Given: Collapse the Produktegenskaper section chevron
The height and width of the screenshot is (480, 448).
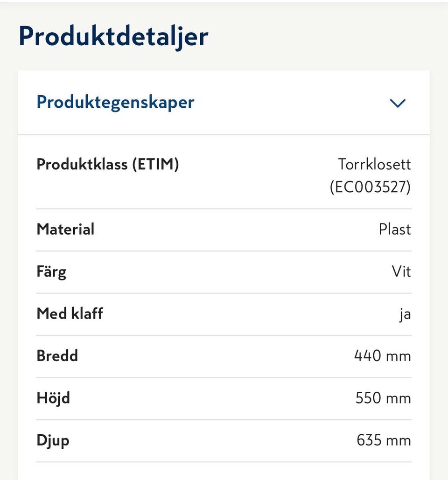Looking at the screenshot, I should pos(398,103).
